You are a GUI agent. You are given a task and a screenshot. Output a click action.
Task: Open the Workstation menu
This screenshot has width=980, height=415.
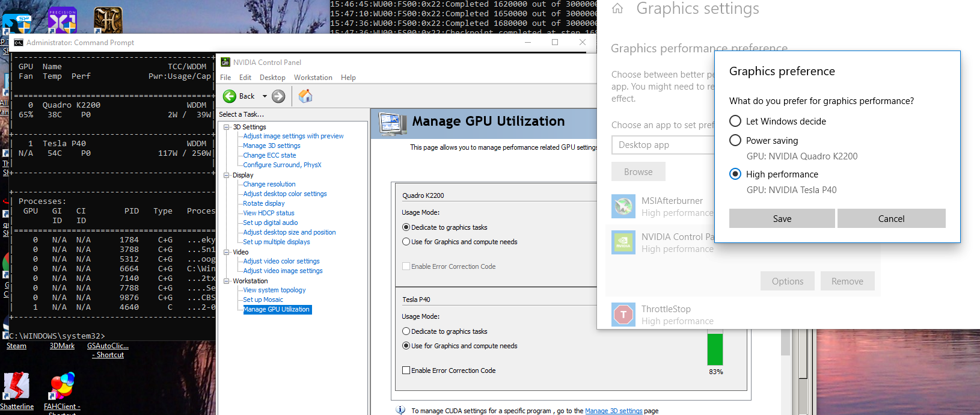pos(313,78)
